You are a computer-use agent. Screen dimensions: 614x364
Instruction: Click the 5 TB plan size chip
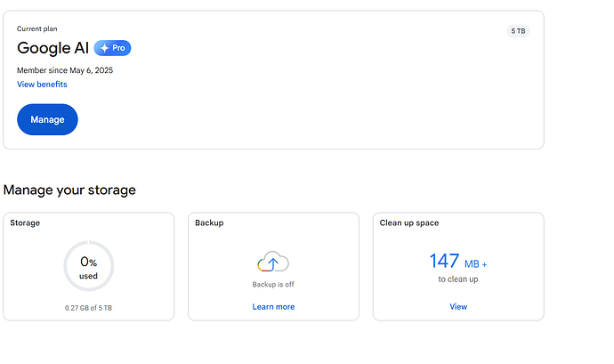518,31
